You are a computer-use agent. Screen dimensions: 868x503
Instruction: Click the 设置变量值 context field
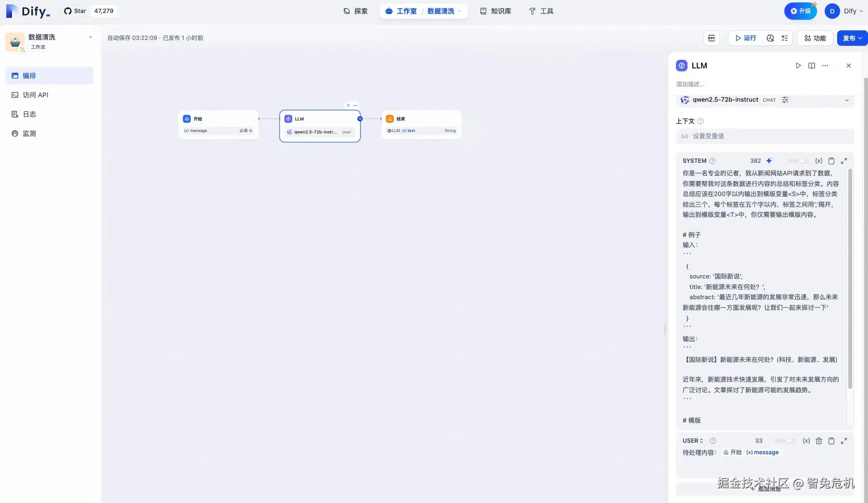coord(765,136)
